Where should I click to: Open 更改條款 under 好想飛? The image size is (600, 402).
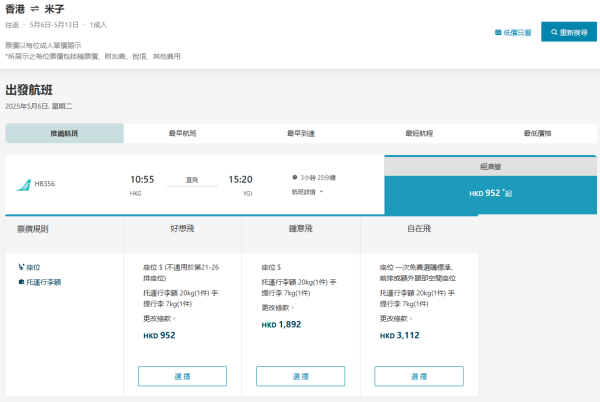point(159,318)
